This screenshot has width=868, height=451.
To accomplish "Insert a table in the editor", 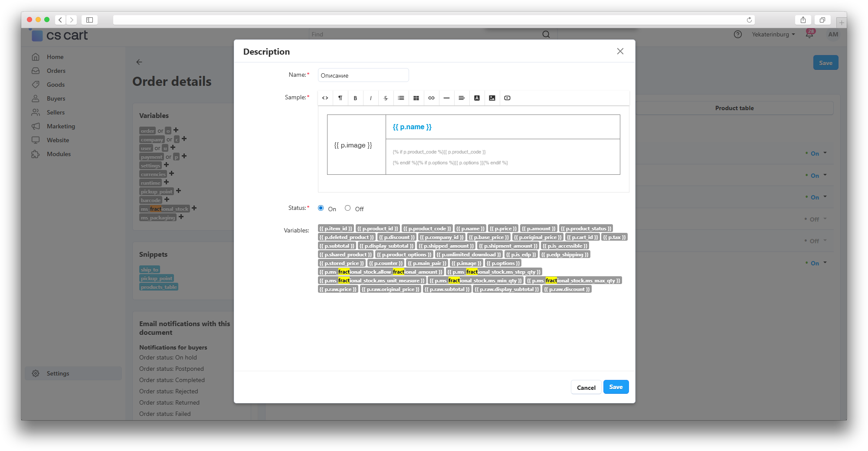I will click(416, 98).
